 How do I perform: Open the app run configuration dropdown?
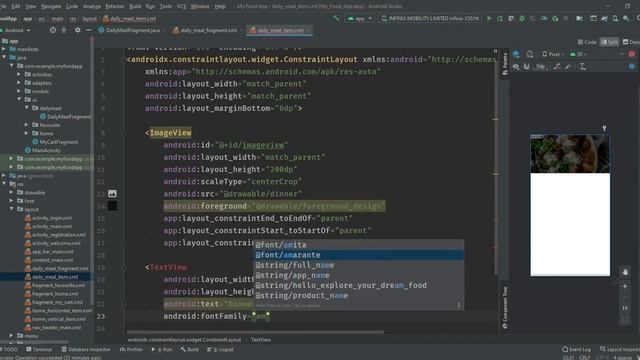coord(360,18)
